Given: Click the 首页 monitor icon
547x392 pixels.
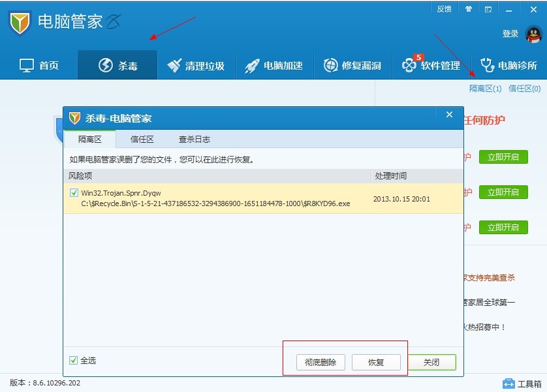Looking at the screenshot, I should [27, 65].
